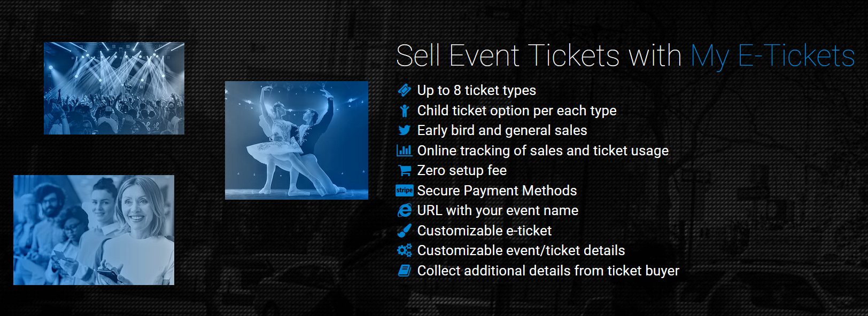Click the paintbrush icon beside Customizable e-ticket
Image resolution: width=868 pixels, height=316 pixels.
[405, 231]
